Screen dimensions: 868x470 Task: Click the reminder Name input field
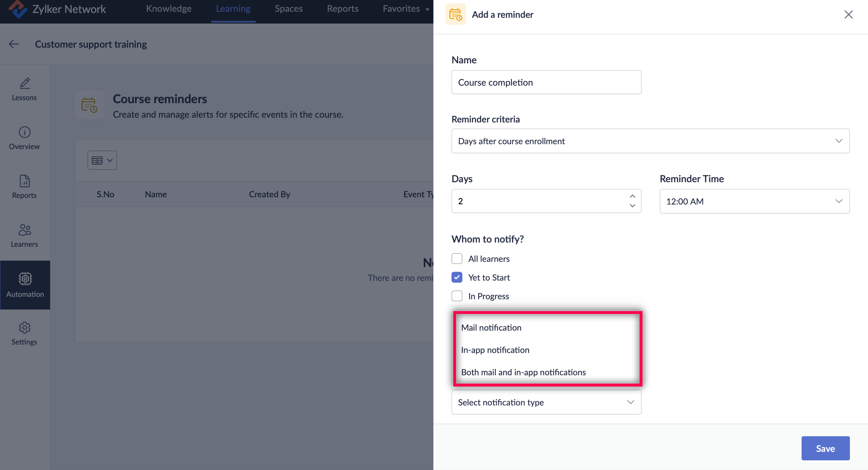coord(546,82)
